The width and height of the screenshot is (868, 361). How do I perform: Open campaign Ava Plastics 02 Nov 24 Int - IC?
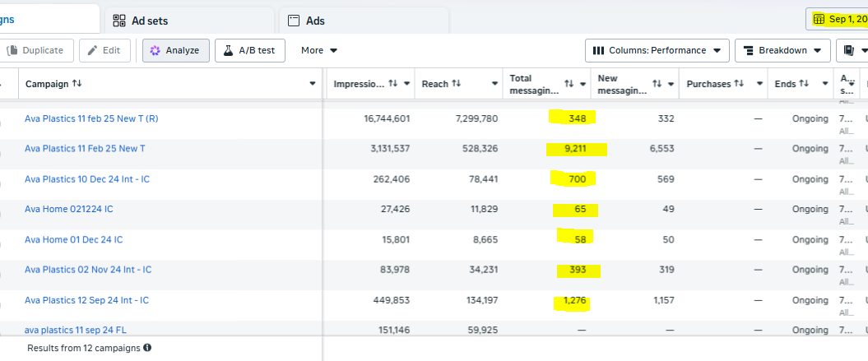(88, 270)
